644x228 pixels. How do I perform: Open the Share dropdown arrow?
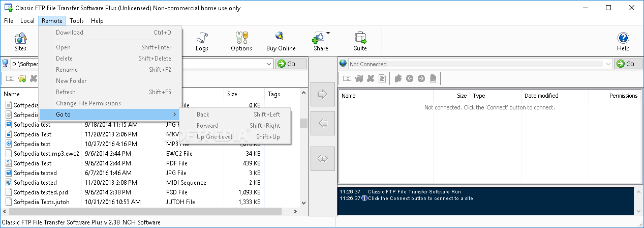click(x=328, y=34)
